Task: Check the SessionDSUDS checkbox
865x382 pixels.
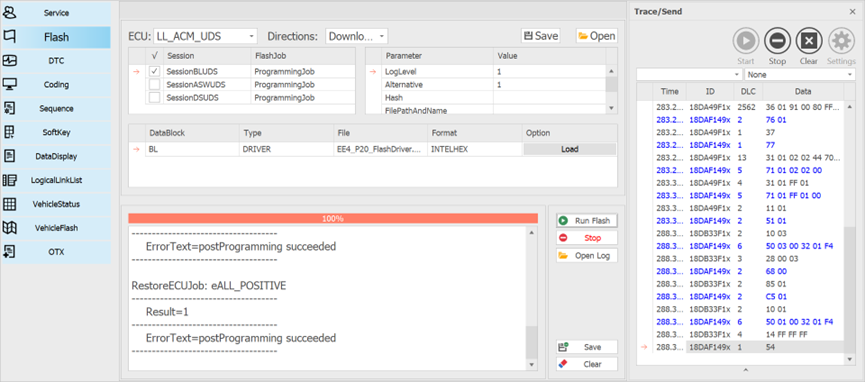Action: 155,97
